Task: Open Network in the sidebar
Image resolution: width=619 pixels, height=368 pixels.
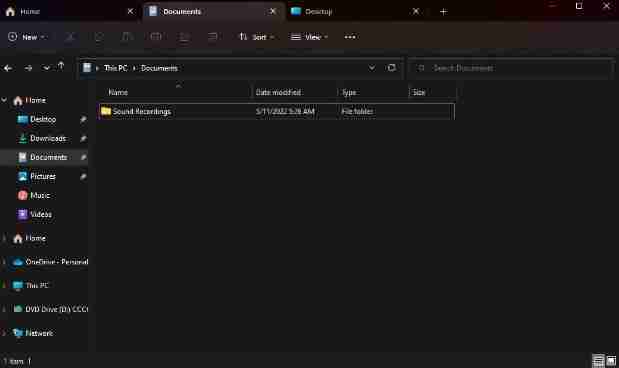Action: click(x=39, y=333)
